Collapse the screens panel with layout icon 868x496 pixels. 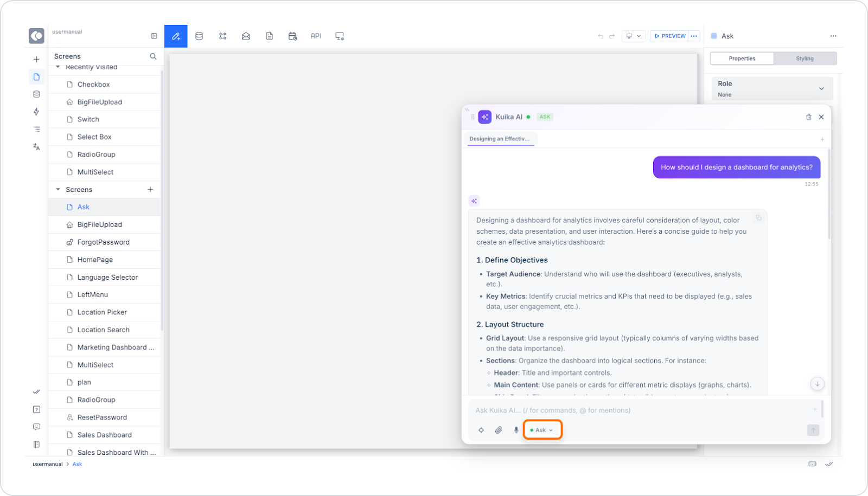coord(154,36)
